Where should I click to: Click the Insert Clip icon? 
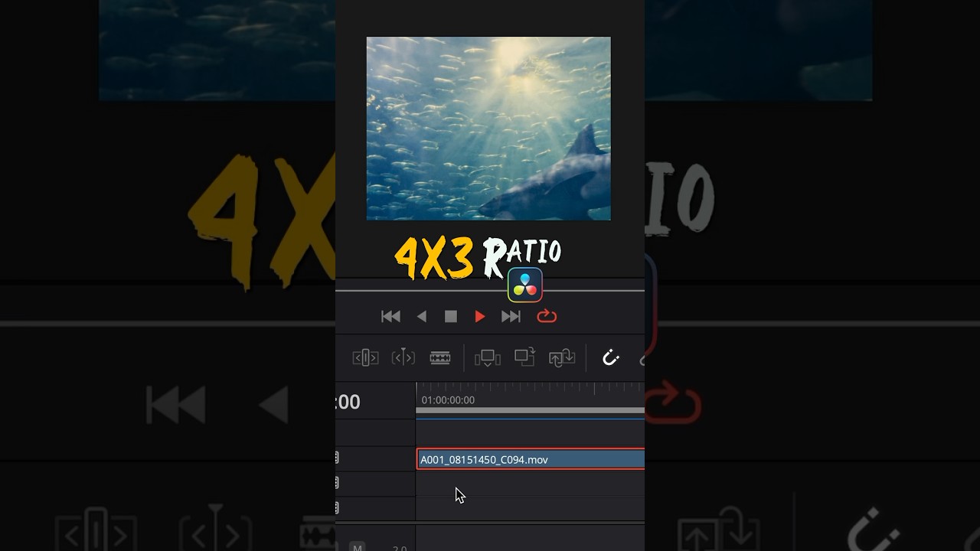click(x=487, y=357)
